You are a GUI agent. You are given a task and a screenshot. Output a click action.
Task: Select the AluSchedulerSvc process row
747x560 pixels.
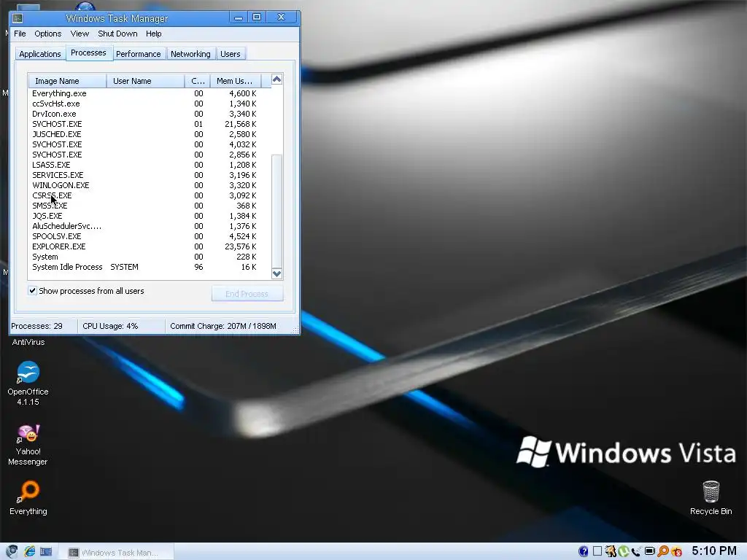tap(149, 226)
